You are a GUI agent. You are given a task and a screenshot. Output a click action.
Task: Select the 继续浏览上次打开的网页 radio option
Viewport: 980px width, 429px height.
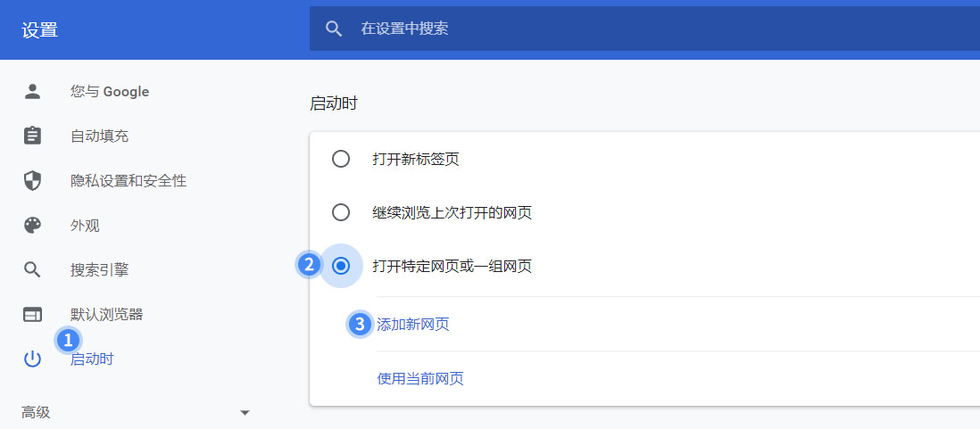click(x=341, y=213)
